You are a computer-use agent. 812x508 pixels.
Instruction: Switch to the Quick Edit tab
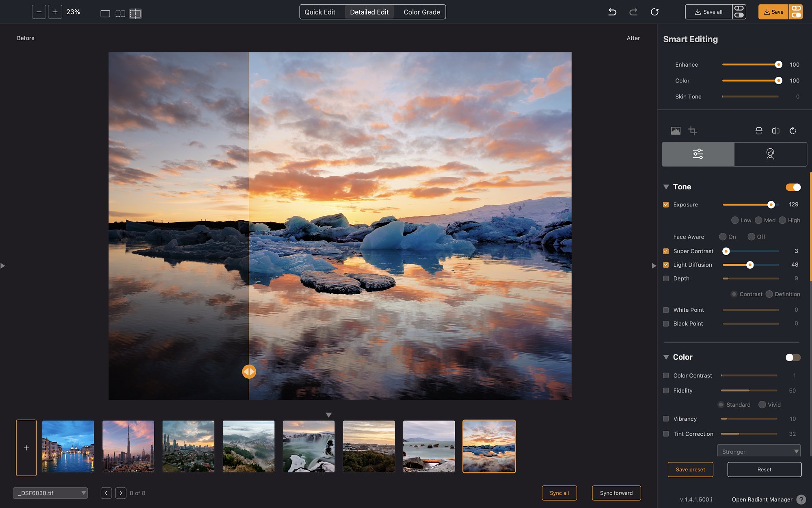point(320,12)
